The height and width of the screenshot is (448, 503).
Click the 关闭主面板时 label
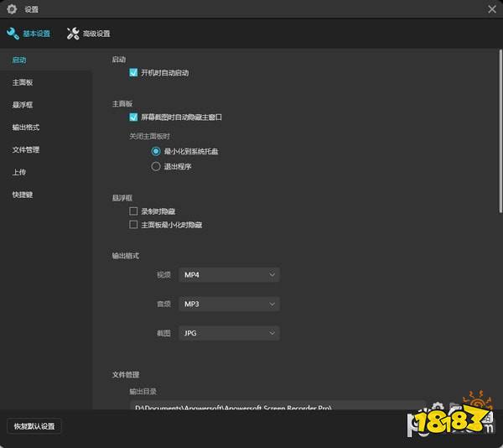[x=149, y=137]
